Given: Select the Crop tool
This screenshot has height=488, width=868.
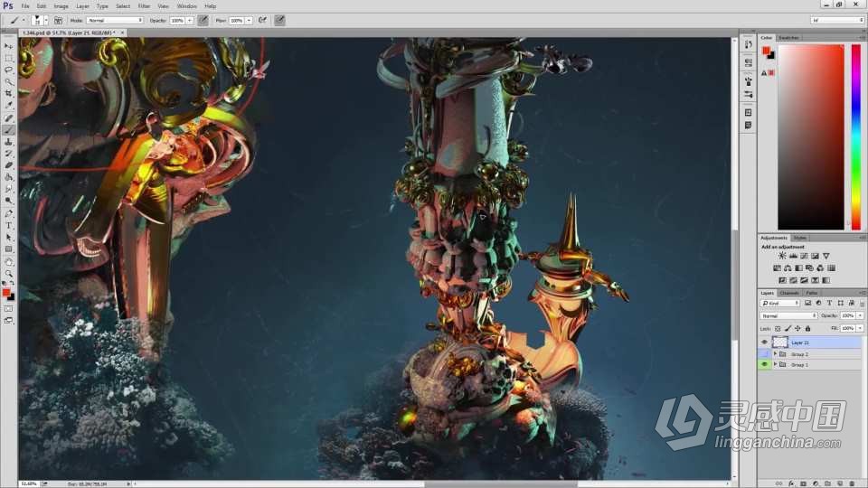Looking at the screenshot, I should point(8,93).
